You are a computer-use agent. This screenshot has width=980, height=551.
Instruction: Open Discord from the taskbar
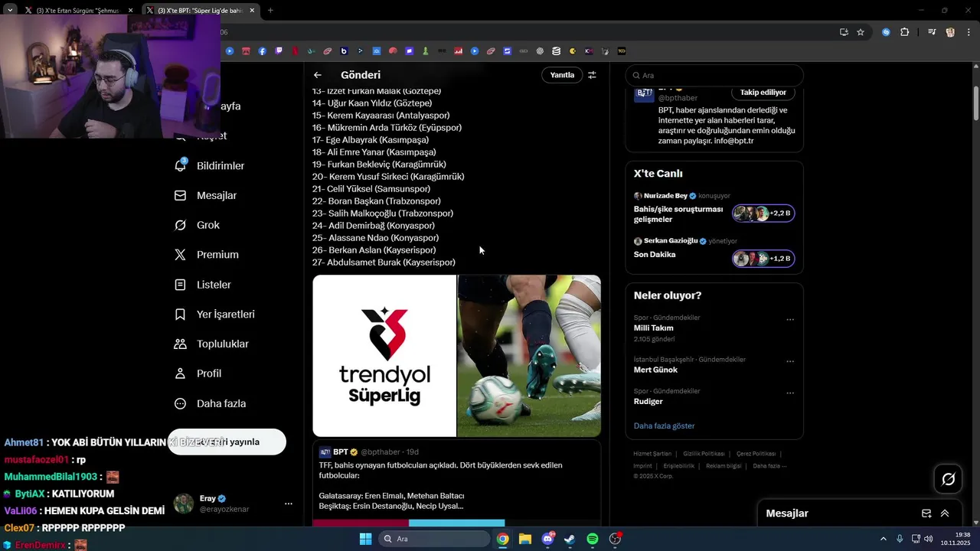click(547, 539)
